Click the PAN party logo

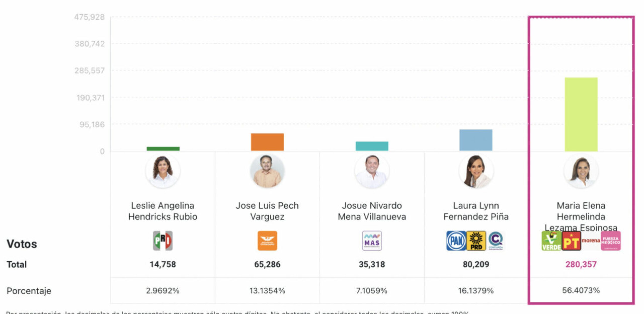(x=456, y=241)
